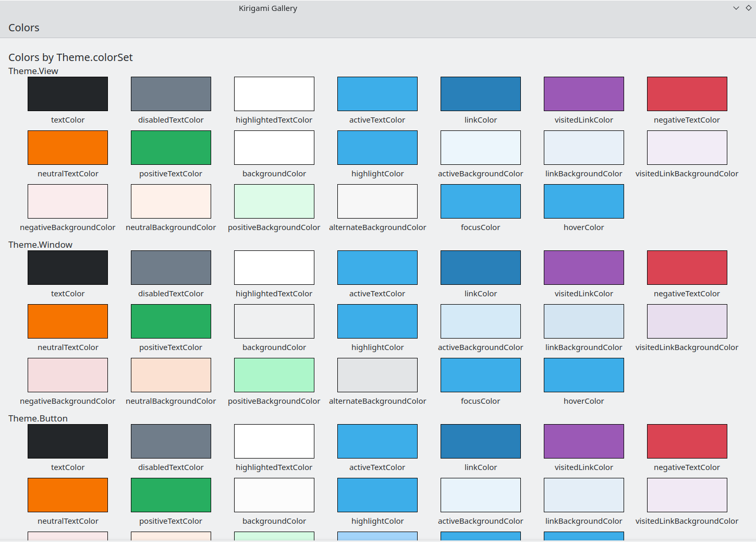Click the "Colors by Theme.colorSet" heading

coord(70,57)
